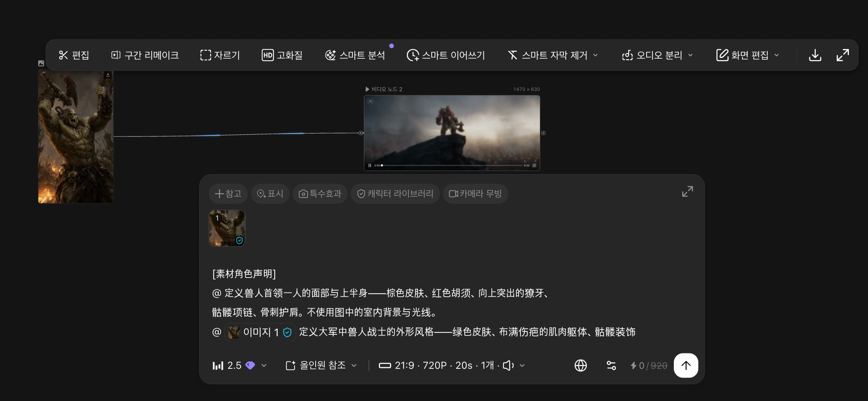The height and width of the screenshot is (401, 868).
Task: Click the 표시 marker button
Action: pos(270,194)
